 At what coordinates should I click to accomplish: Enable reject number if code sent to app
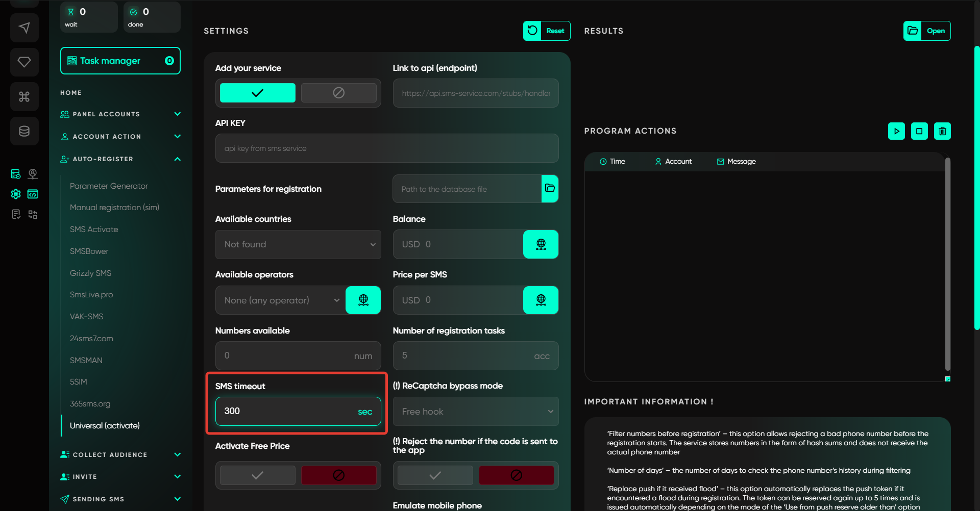pyautogui.click(x=435, y=475)
